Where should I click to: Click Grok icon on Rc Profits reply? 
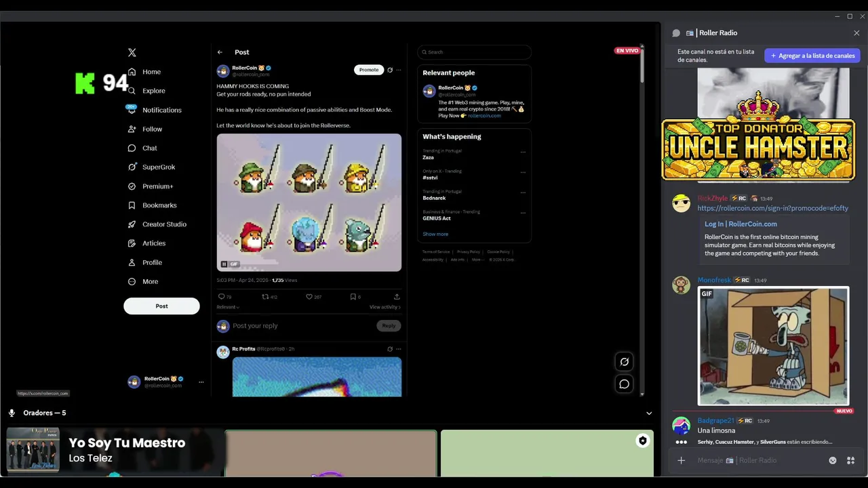pyautogui.click(x=390, y=349)
